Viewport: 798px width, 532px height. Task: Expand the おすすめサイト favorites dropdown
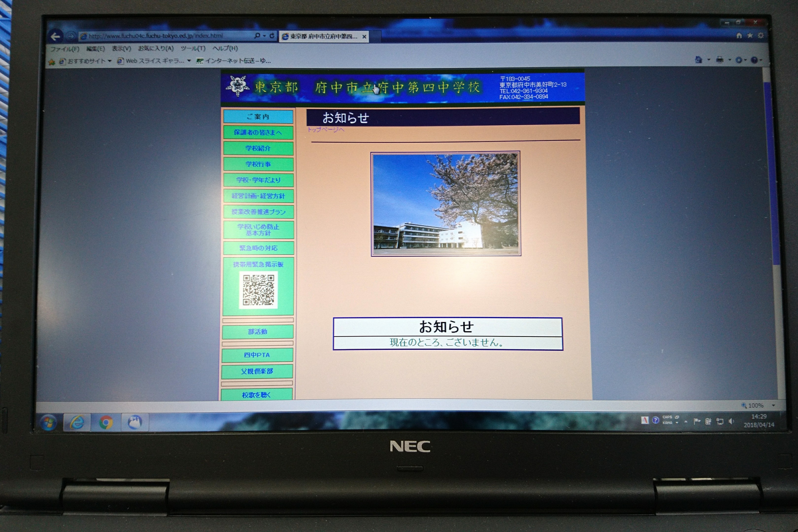pyautogui.click(x=110, y=61)
